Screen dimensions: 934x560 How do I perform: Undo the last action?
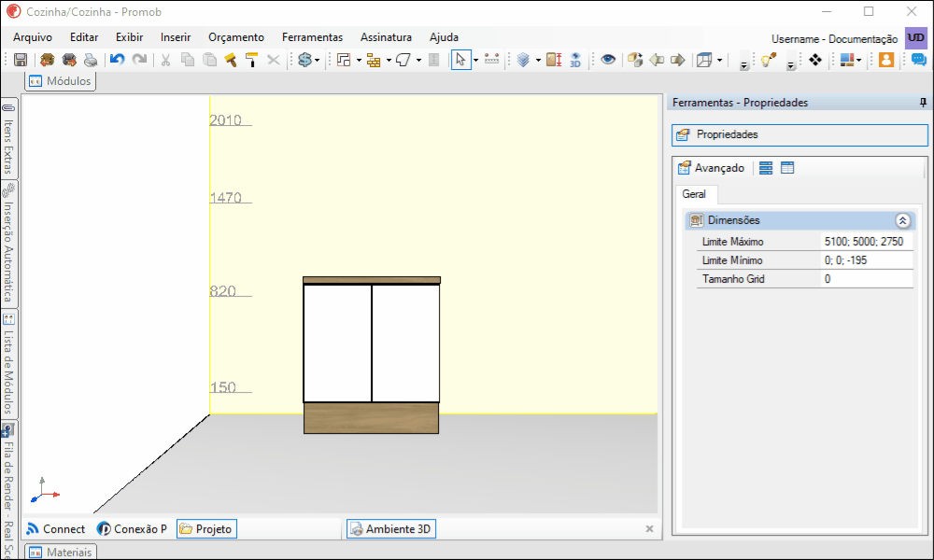coord(118,60)
